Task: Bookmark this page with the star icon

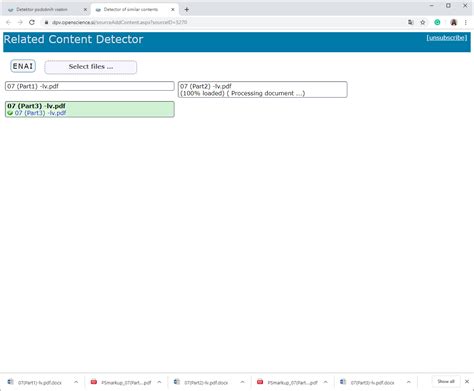Action: pos(423,22)
